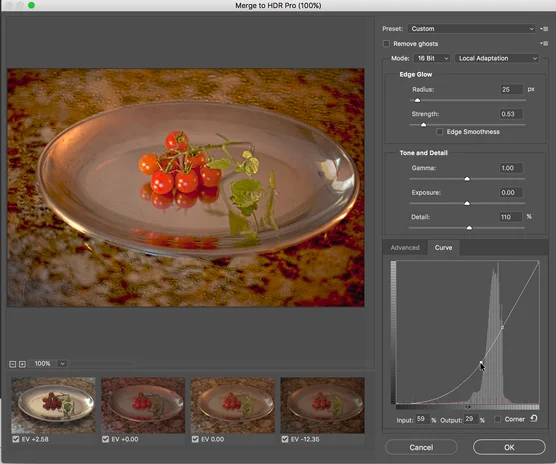
Task: Open the Remove ghosts options menu icon
Action: pos(544,43)
